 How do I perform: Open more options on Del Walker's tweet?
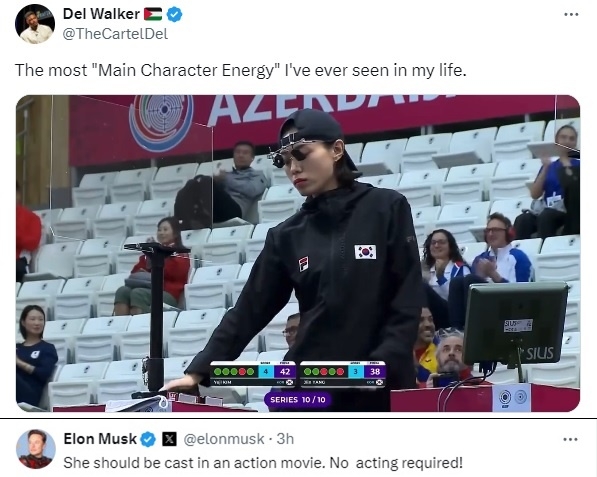click(571, 14)
